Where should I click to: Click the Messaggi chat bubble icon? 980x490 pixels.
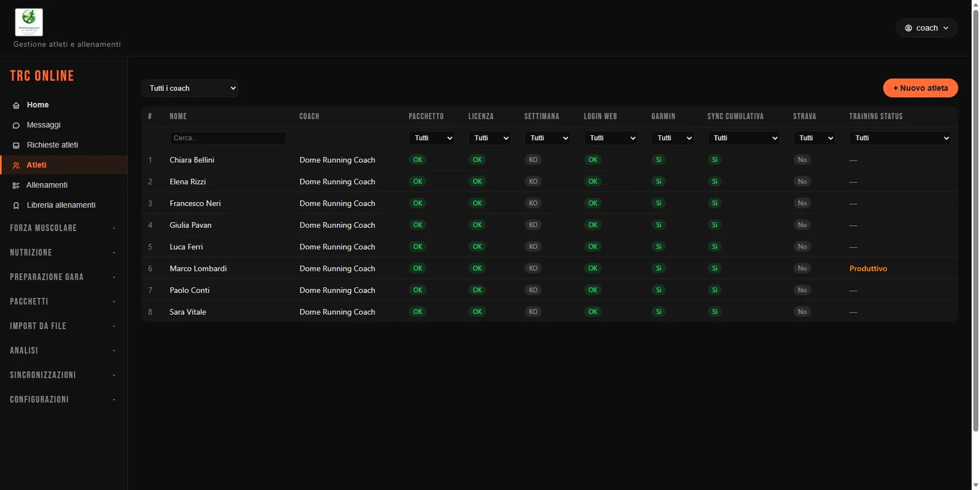pyautogui.click(x=16, y=126)
